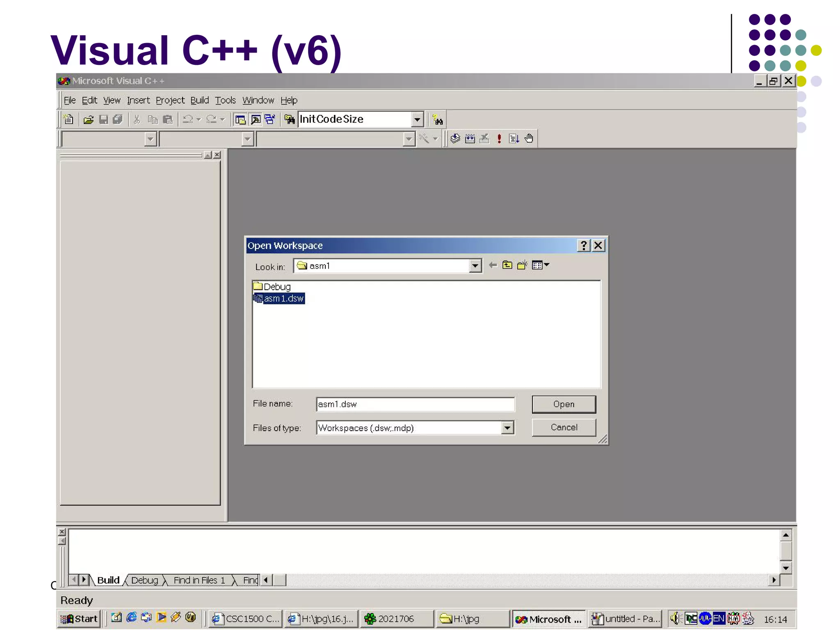Open the View Menu icon in dialog
840x630 pixels.
coord(540,265)
